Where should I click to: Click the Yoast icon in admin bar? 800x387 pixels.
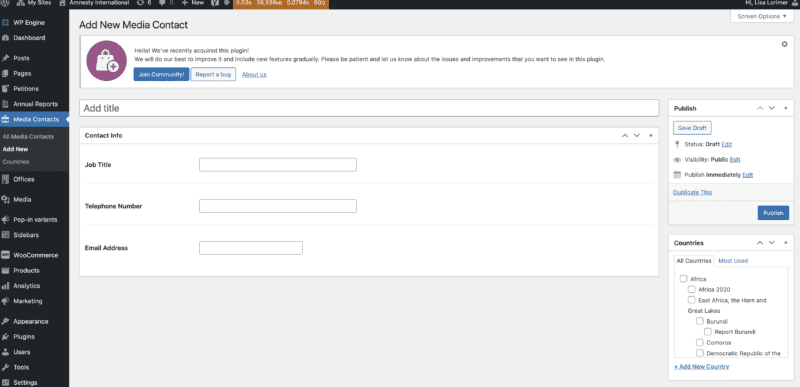tap(215, 3)
